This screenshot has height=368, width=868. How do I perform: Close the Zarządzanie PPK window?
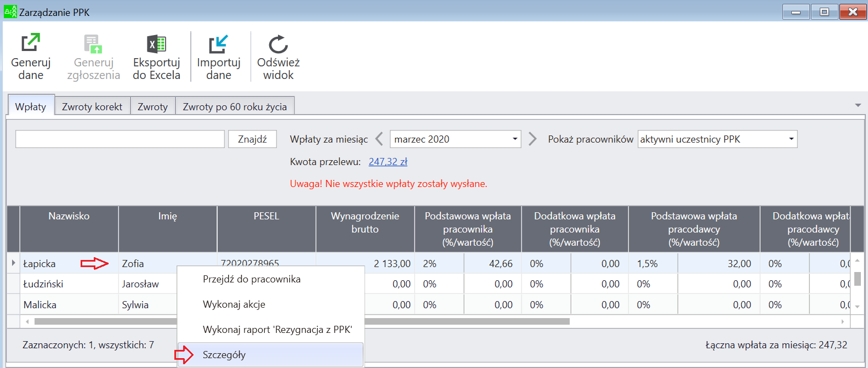click(x=853, y=12)
